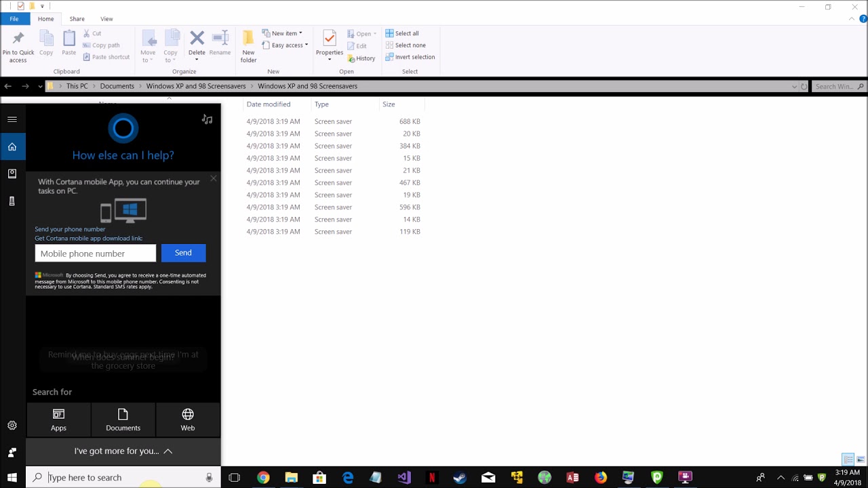Viewport: 868px width, 488px height.
Task: Open Cortana hamburger menu
Action: (12, 119)
